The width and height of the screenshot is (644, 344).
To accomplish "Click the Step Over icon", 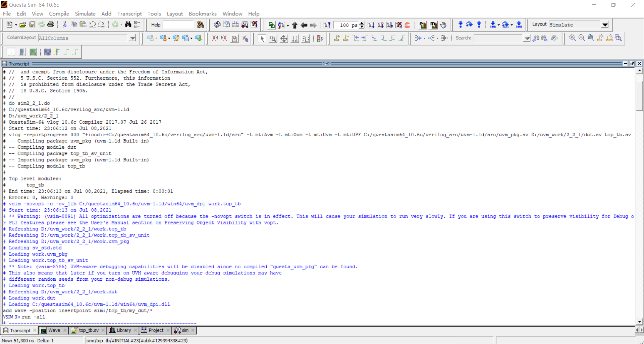I will (469, 24).
